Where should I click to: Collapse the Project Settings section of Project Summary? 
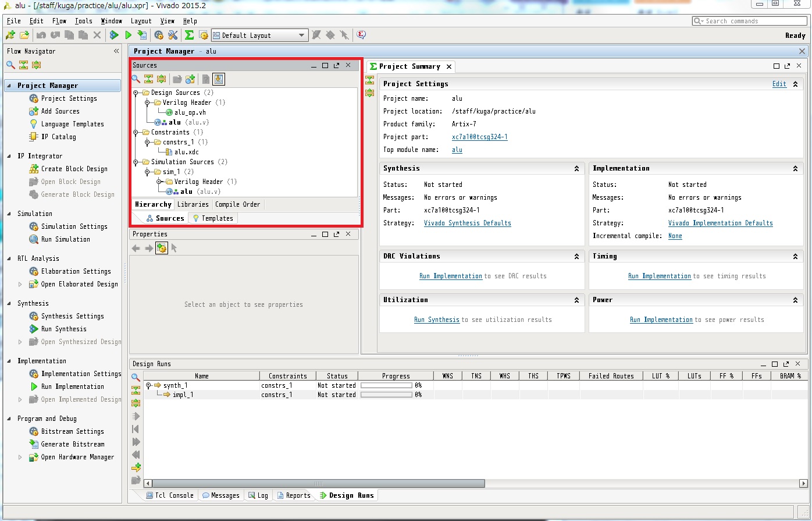(795, 84)
